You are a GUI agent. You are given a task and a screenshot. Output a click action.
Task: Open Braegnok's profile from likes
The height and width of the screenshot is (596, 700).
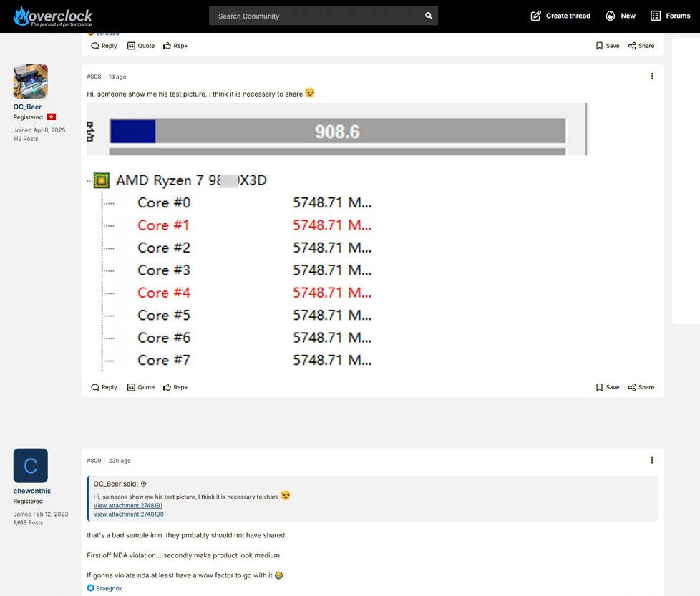(x=109, y=588)
